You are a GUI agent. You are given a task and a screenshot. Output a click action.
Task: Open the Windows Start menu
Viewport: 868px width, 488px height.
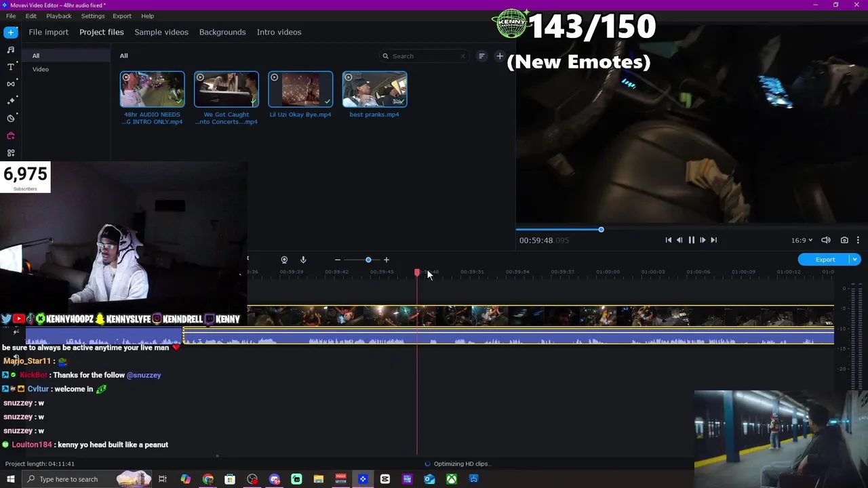click(x=11, y=479)
